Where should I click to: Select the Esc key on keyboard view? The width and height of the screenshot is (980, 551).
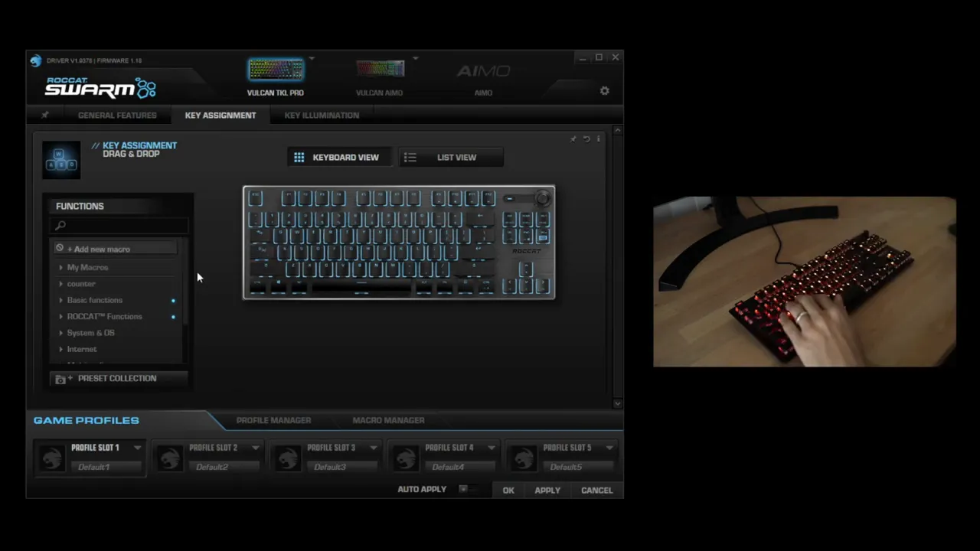tap(256, 198)
